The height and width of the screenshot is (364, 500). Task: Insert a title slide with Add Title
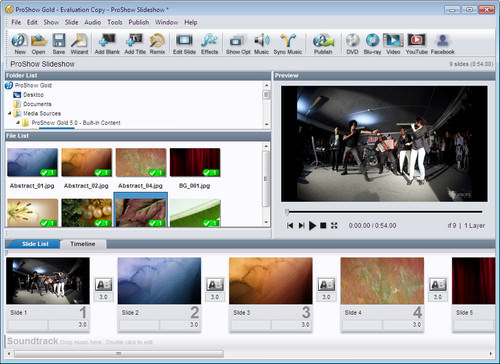coord(135,44)
